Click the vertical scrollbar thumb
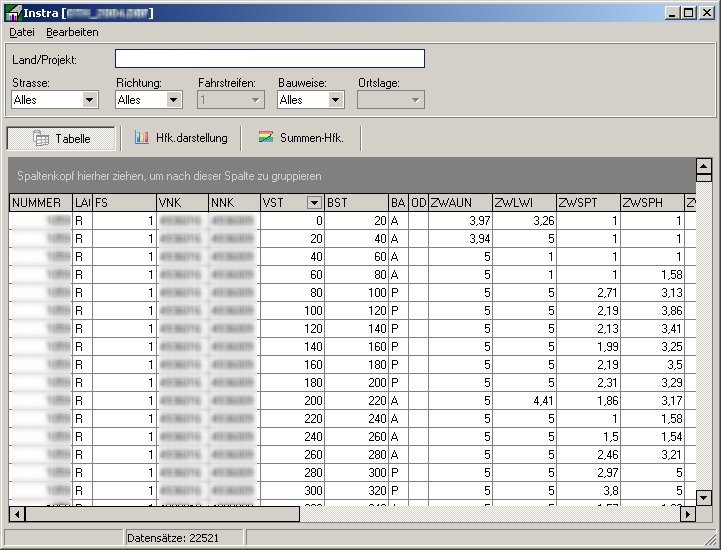The image size is (721, 550). pyautogui.click(x=704, y=178)
